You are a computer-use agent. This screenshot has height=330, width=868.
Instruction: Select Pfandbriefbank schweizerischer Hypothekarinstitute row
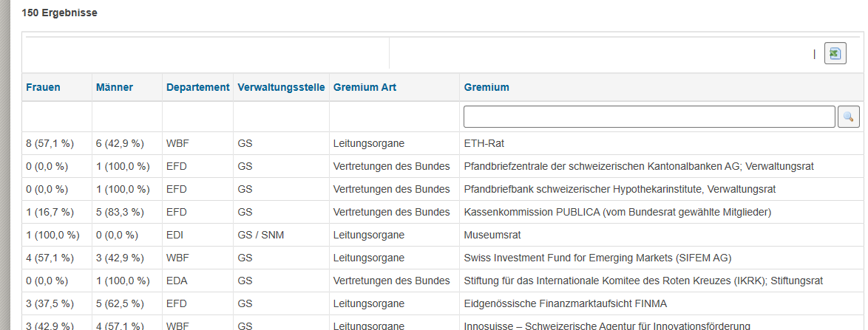620,190
